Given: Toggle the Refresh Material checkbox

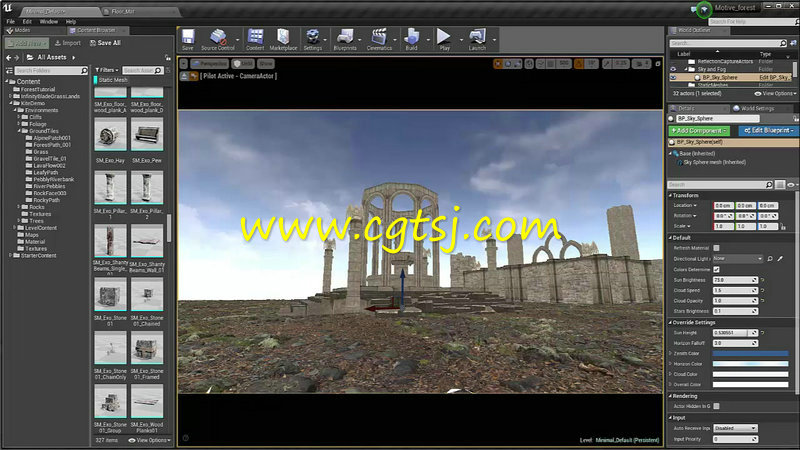Looking at the screenshot, I should tap(716, 248).
